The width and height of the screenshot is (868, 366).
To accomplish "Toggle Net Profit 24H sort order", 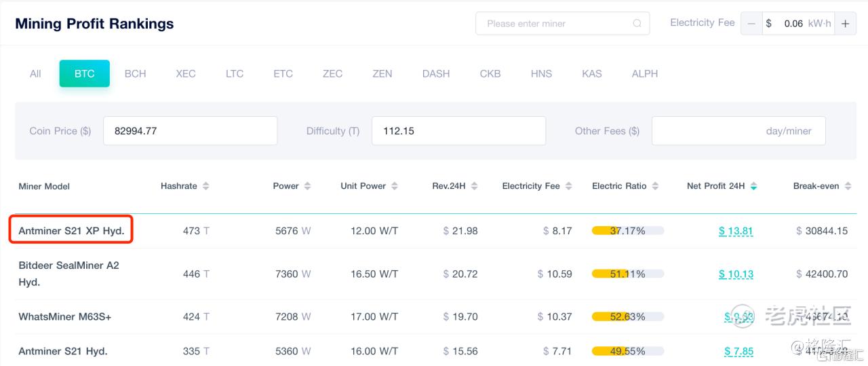I will point(753,186).
